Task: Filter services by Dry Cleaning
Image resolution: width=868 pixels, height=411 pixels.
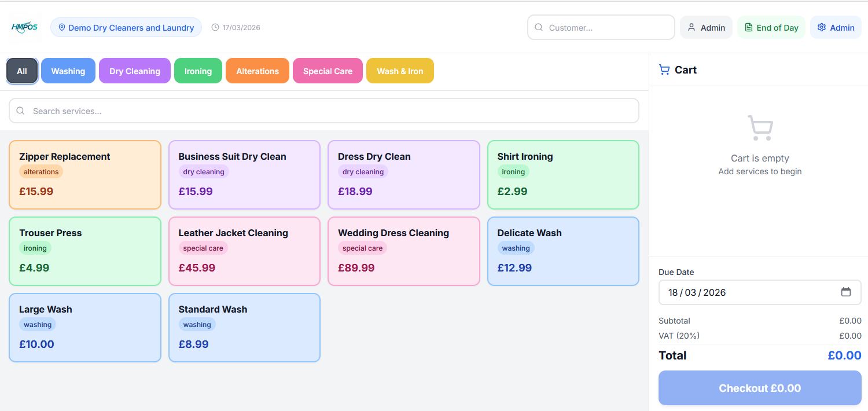Action: click(x=135, y=71)
